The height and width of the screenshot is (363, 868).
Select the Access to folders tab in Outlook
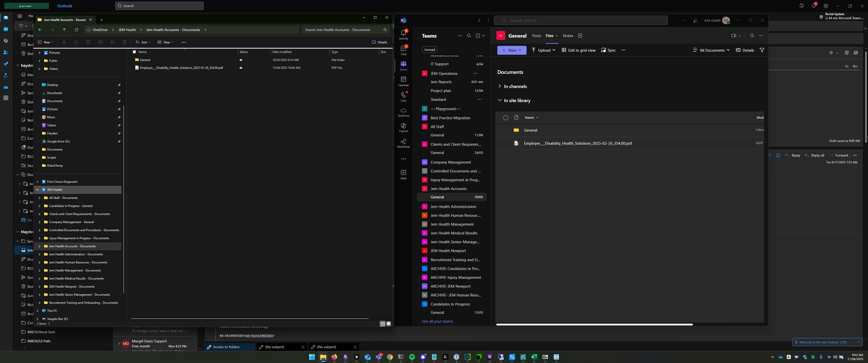pyautogui.click(x=230, y=347)
